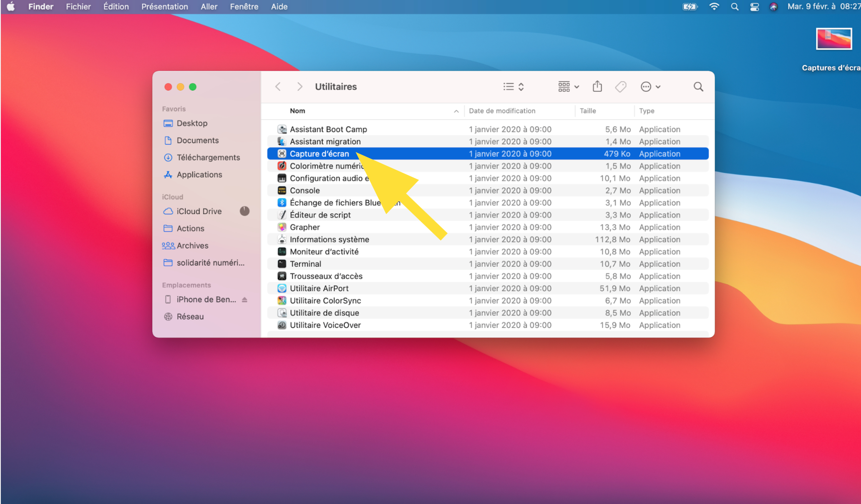Click the Siri icon in menu bar
Image resolution: width=861 pixels, height=504 pixels.
773,7
